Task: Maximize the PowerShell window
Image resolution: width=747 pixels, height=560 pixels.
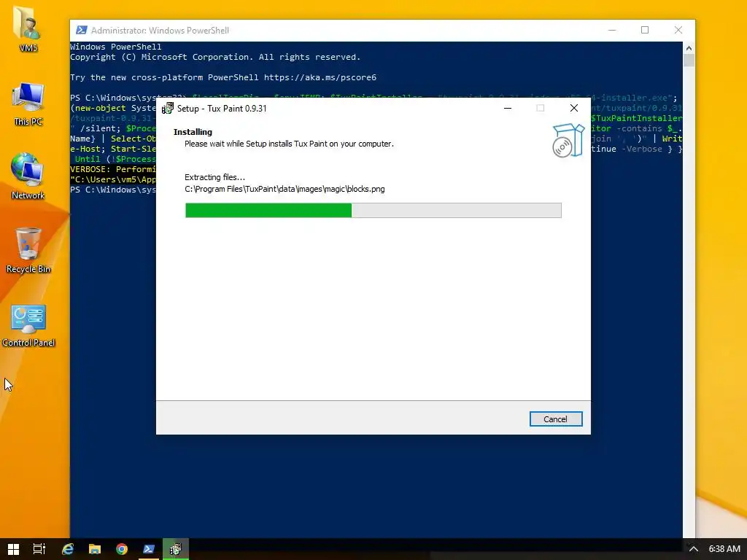Action: click(x=645, y=30)
